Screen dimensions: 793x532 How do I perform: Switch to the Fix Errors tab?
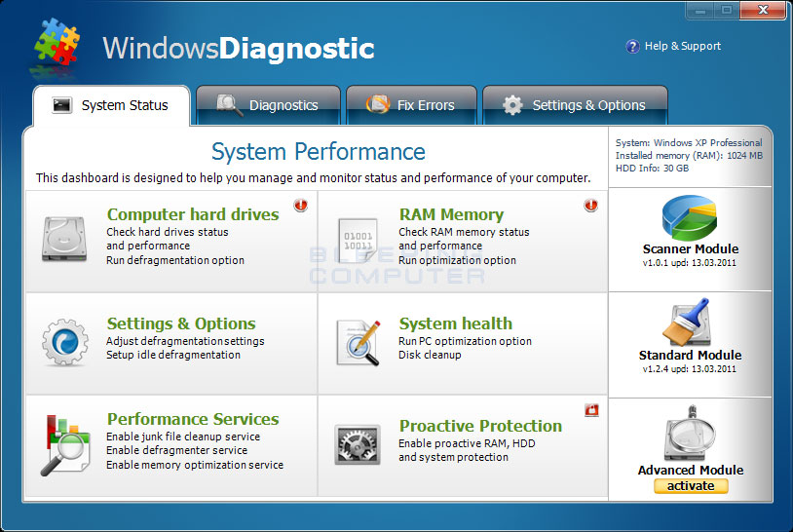pyautogui.click(x=411, y=105)
